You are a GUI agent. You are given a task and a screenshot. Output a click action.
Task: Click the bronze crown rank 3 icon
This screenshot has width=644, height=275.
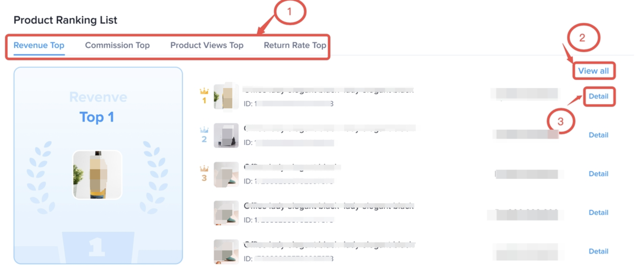coord(204,169)
